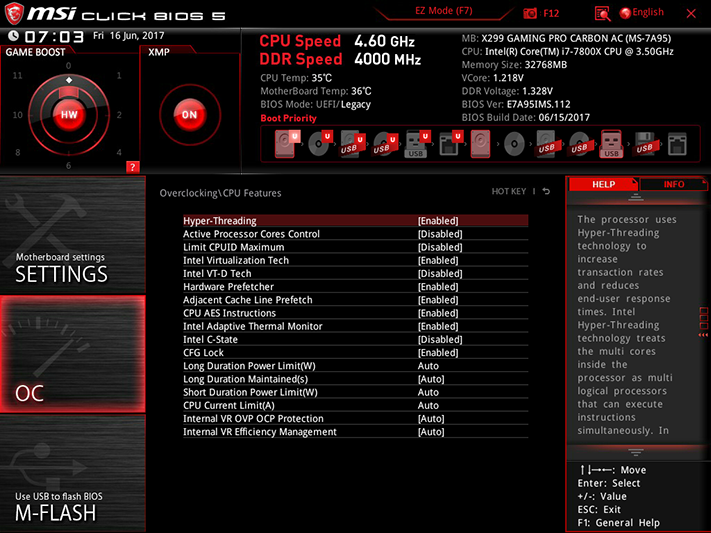Image resolution: width=711 pixels, height=533 pixels.
Task: Toggle Intel Virtualization Tech setting
Action: point(356,260)
